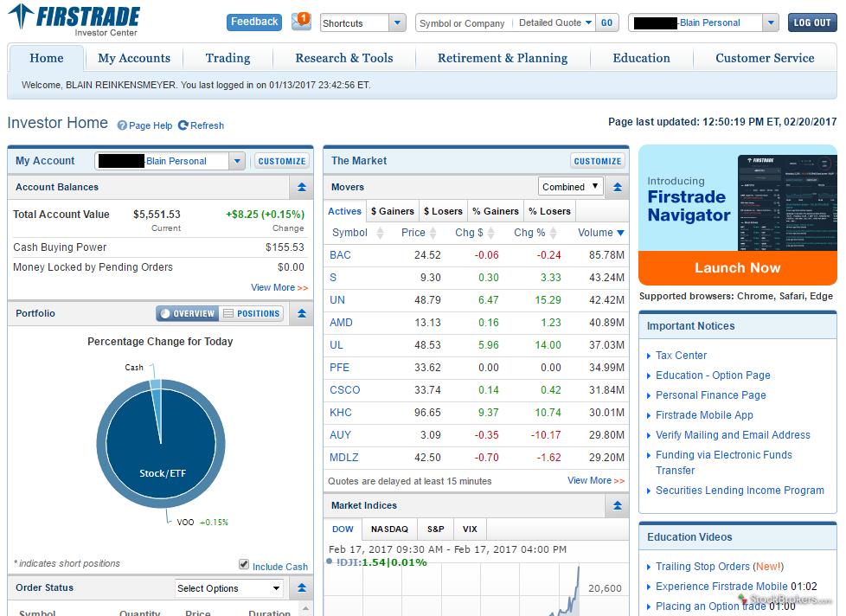846x616 pixels.
Task: Open the Customer Service menu
Action: (765, 58)
